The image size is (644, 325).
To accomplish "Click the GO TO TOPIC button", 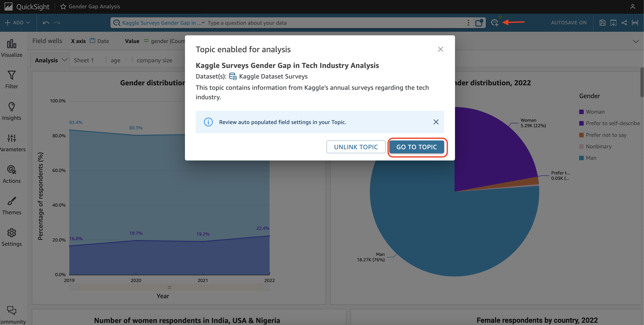I will [x=417, y=147].
